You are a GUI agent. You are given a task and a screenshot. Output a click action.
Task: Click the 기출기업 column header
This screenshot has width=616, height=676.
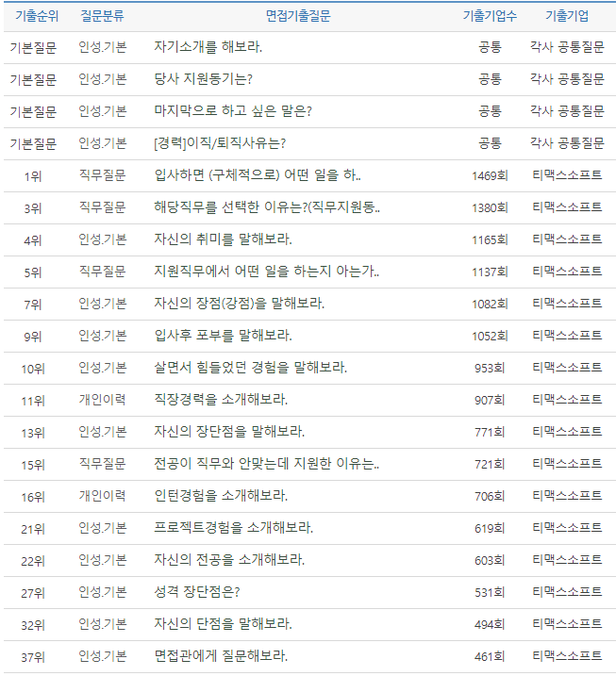coord(567,16)
